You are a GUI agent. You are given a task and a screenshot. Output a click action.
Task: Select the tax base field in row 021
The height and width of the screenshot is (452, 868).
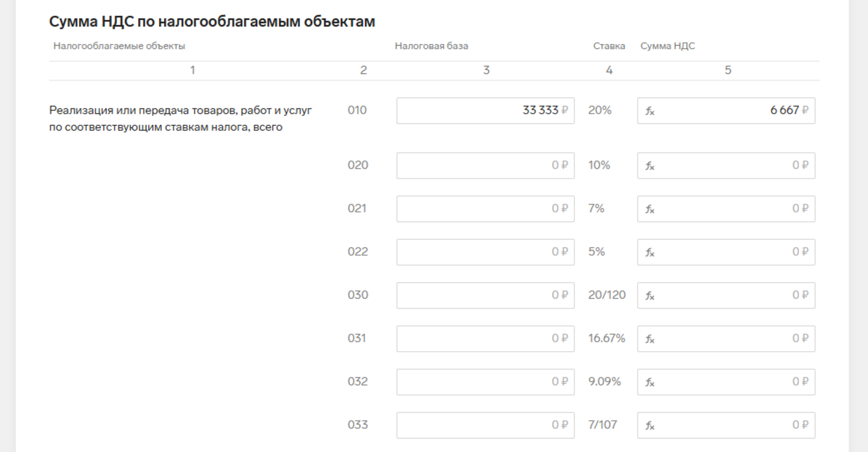tap(485, 209)
